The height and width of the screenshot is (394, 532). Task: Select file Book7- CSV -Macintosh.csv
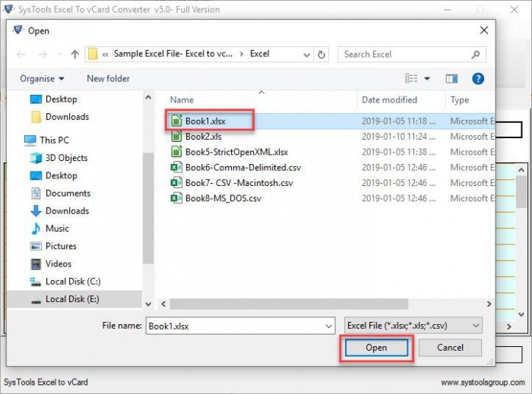(x=239, y=183)
